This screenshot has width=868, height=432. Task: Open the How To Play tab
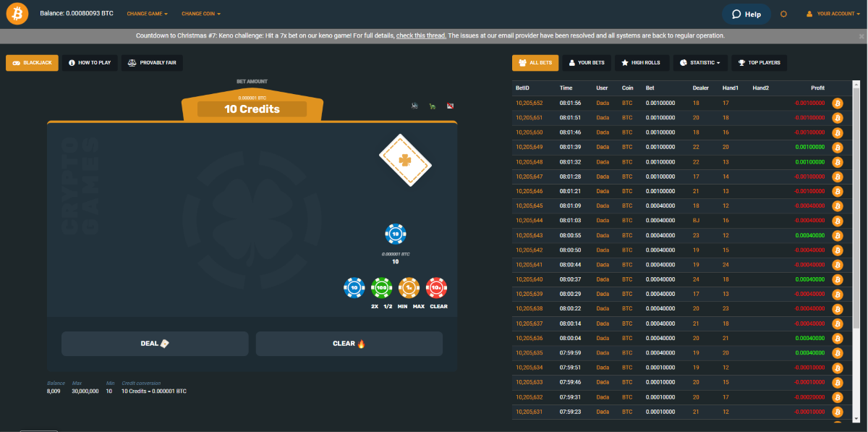tap(90, 63)
